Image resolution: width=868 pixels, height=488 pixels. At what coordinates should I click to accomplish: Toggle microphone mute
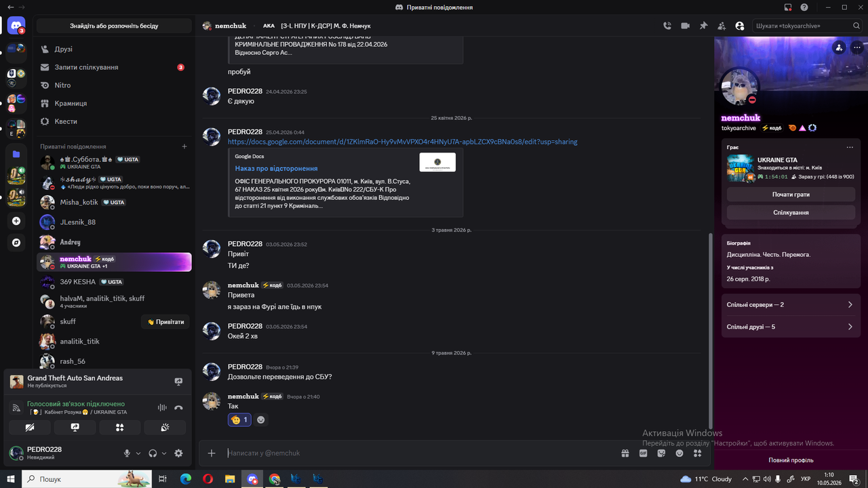127,453
